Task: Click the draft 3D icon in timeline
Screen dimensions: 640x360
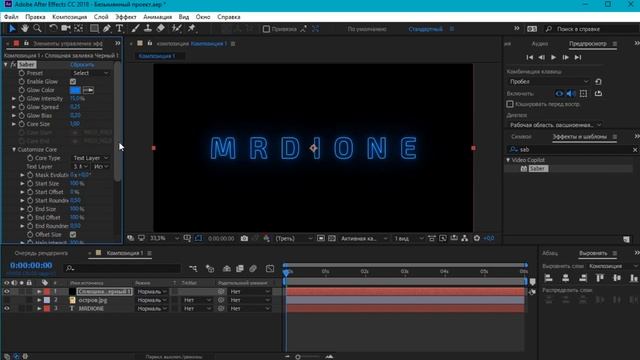Action: click(x=210, y=269)
